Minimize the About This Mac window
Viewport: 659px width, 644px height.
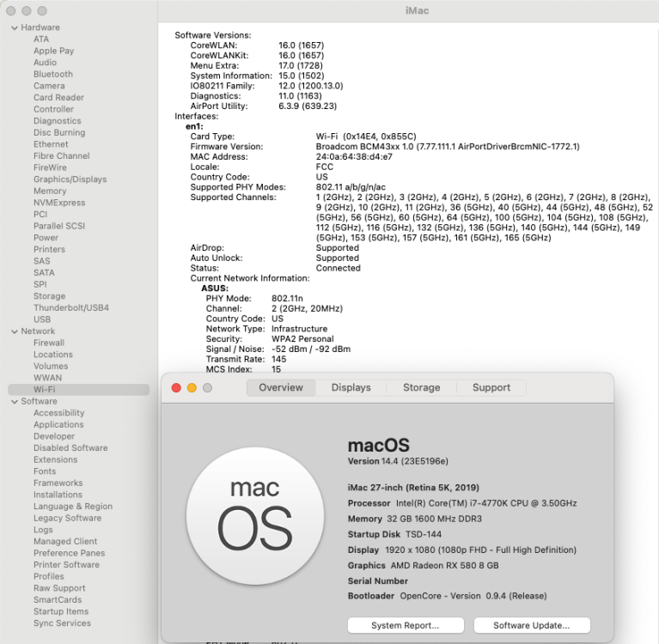192,388
